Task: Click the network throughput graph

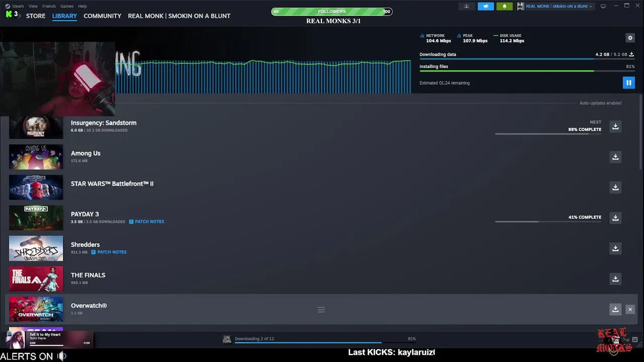Action: pos(263,77)
